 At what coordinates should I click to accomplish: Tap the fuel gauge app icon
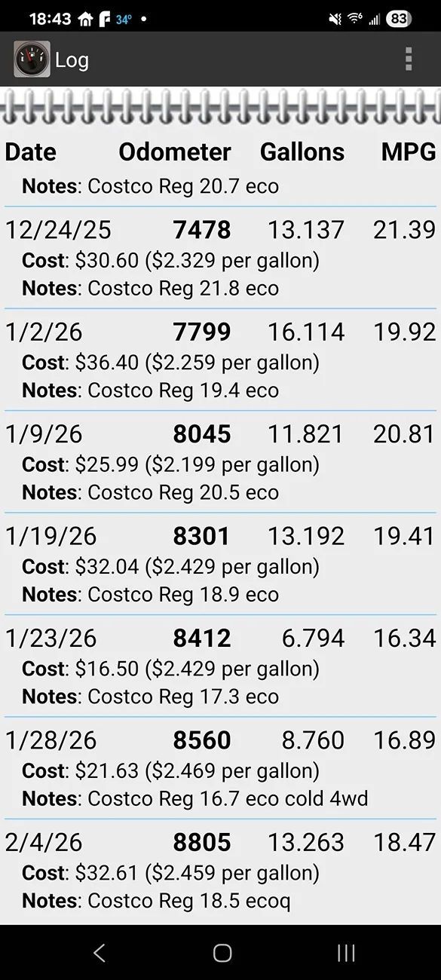(30, 59)
